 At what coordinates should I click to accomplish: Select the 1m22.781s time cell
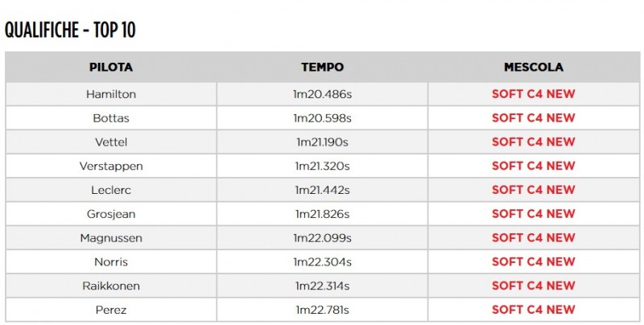point(322,310)
